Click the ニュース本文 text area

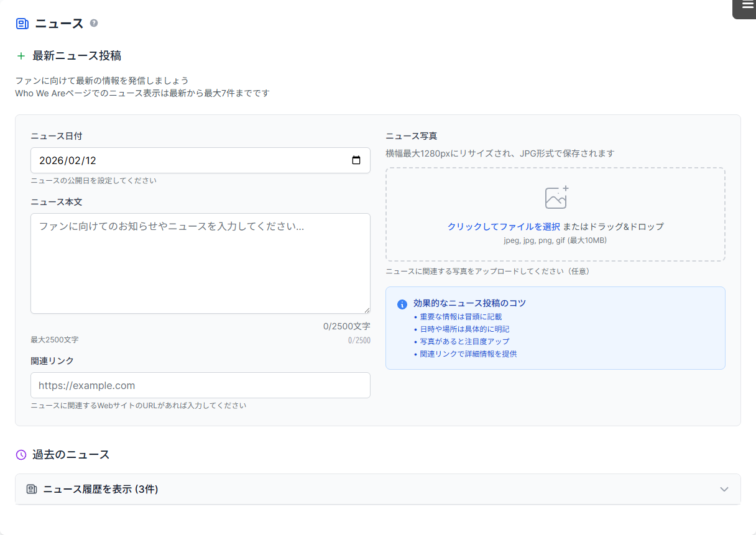click(200, 263)
